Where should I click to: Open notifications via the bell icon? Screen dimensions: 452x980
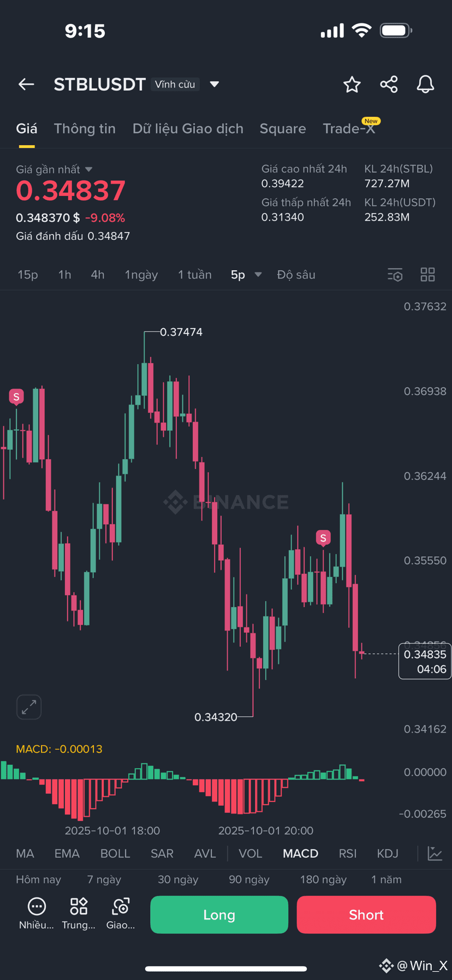[425, 84]
